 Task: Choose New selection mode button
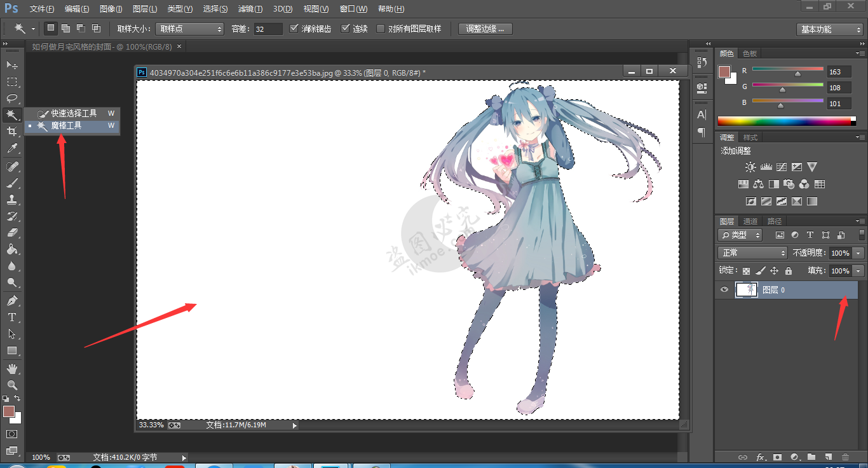click(51, 29)
